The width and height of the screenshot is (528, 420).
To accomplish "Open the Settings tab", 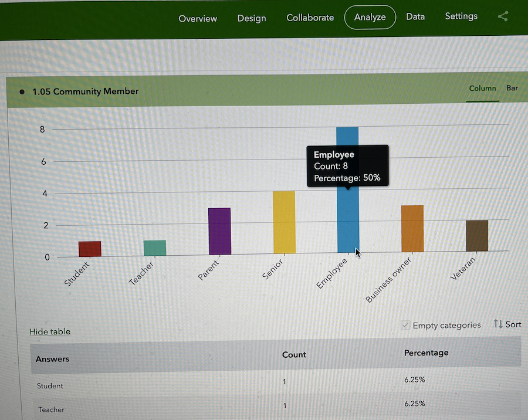I will (461, 16).
